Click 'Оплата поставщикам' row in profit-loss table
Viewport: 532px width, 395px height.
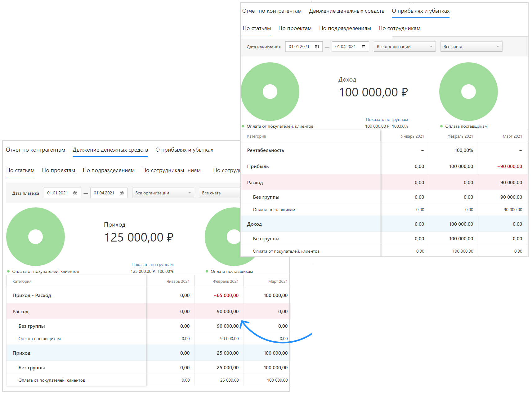(384, 210)
